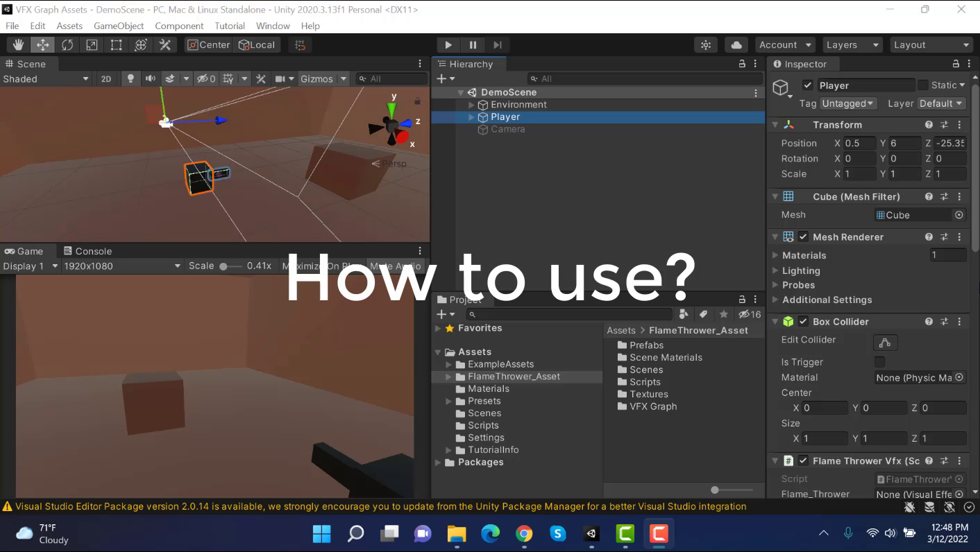Open the custom editor tools icon
The image size is (980, 552).
coord(164,45)
